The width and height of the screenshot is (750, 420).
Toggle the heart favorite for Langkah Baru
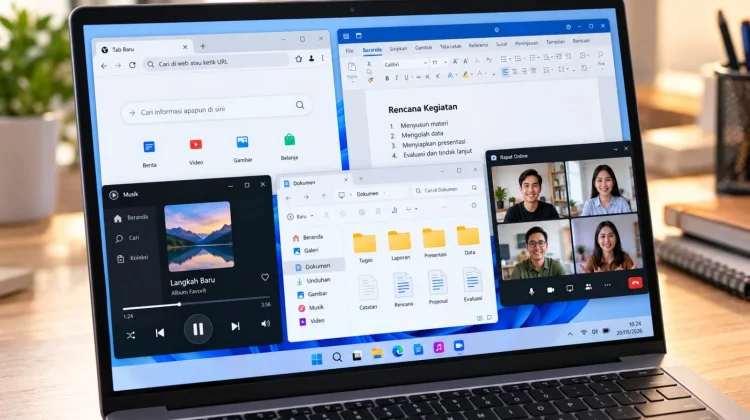point(265,277)
